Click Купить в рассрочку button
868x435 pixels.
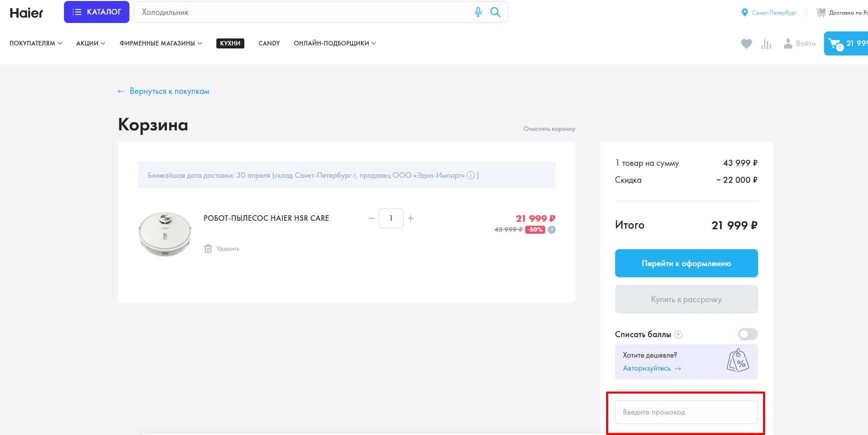(x=686, y=299)
